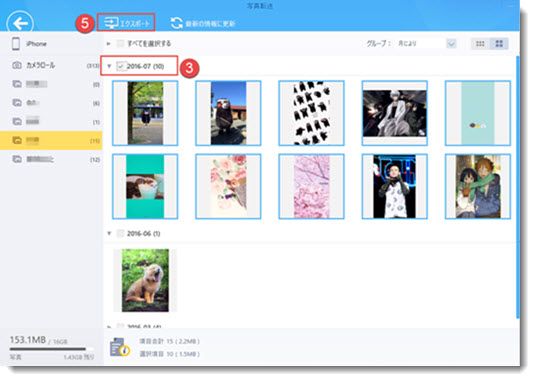Image resolution: width=535 pixels, height=381 pixels.
Task: Click the folder icon of album (1)
Action: [x=17, y=121]
